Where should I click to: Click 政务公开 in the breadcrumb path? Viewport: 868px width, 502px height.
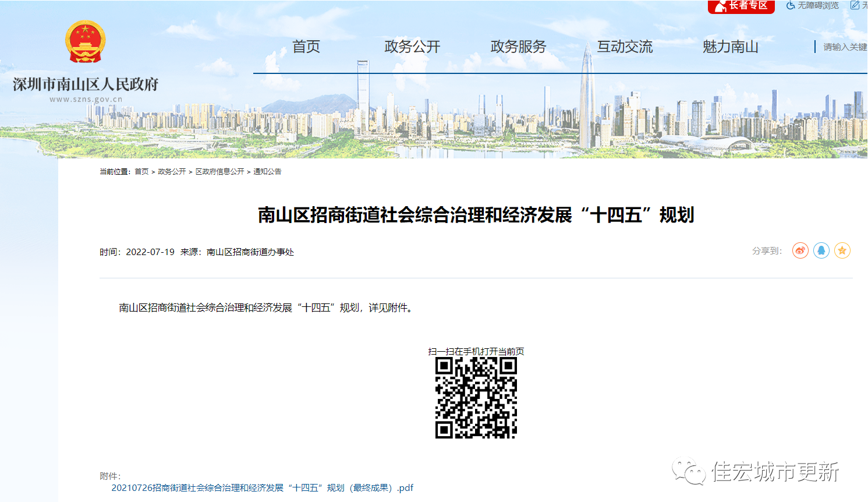pyautogui.click(x=172, y=172)
